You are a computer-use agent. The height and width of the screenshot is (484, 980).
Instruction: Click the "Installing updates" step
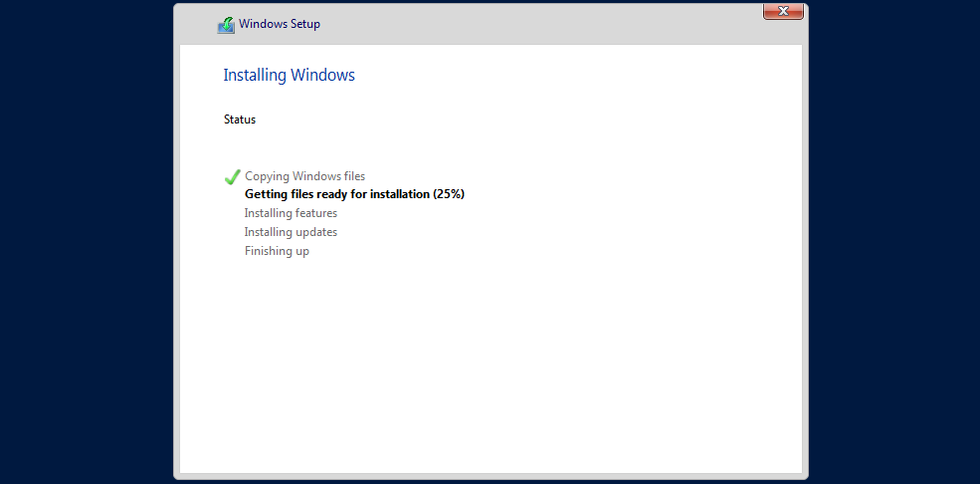(291, 232)
